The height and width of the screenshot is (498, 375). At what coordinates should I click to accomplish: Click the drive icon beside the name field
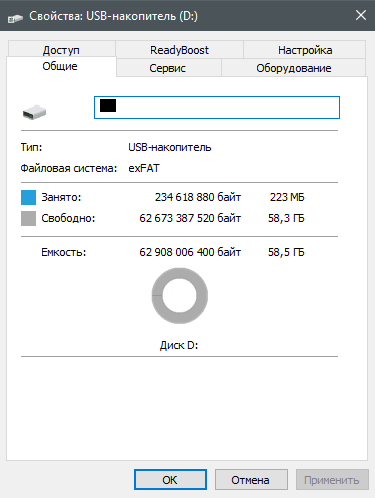34,112
